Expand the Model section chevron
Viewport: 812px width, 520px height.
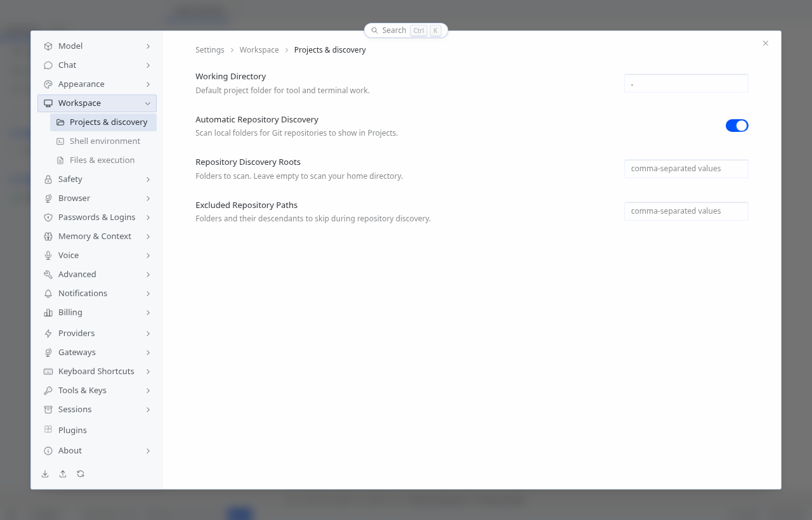(148, 46)
